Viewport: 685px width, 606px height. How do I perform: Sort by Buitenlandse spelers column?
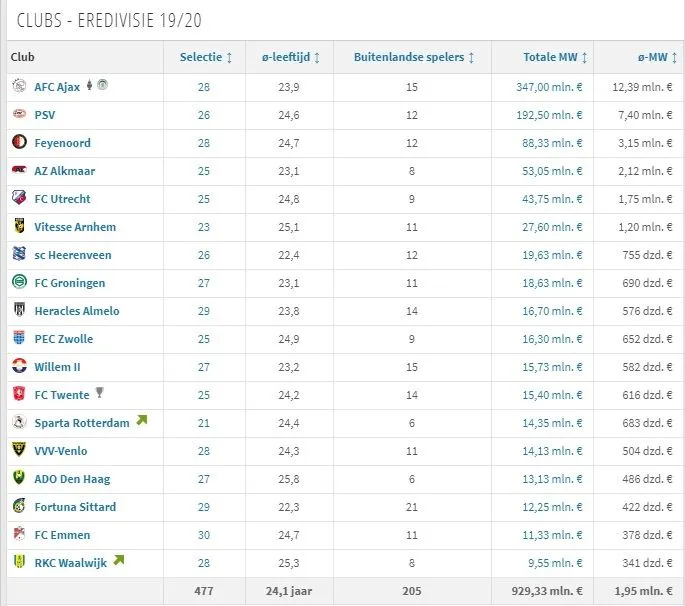pyautogui.click(x=414, y=57)
